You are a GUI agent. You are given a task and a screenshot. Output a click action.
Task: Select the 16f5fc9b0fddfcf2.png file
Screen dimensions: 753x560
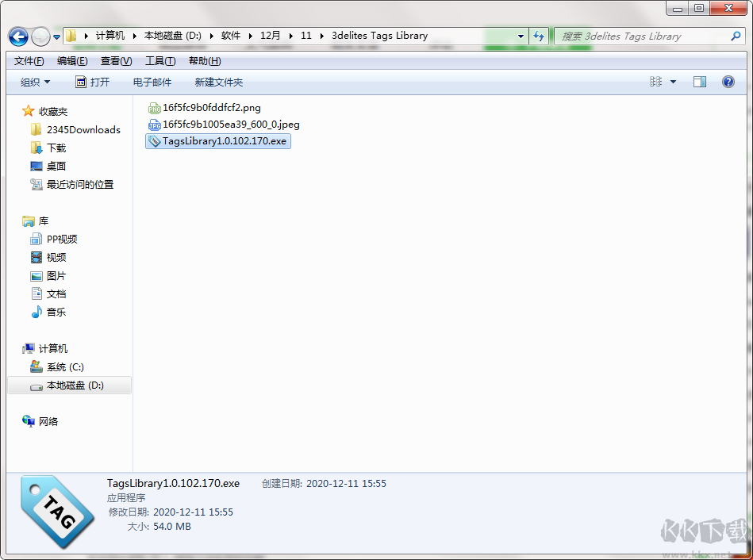point(211,107)
